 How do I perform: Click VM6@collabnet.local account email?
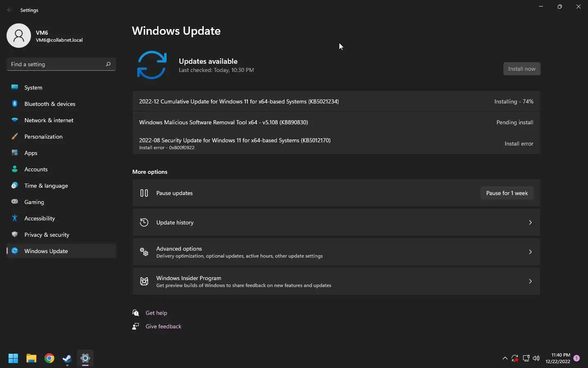tap(59, 40)
